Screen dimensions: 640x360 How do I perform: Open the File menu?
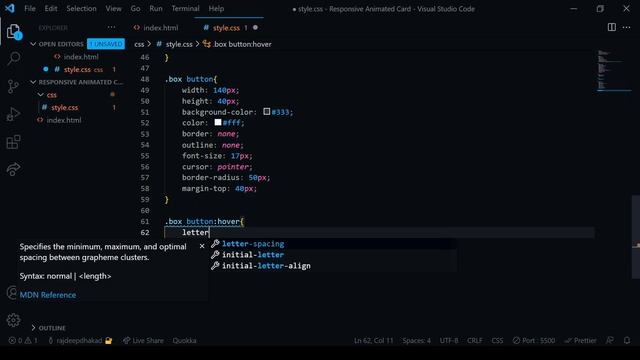(x=30, y=8)
